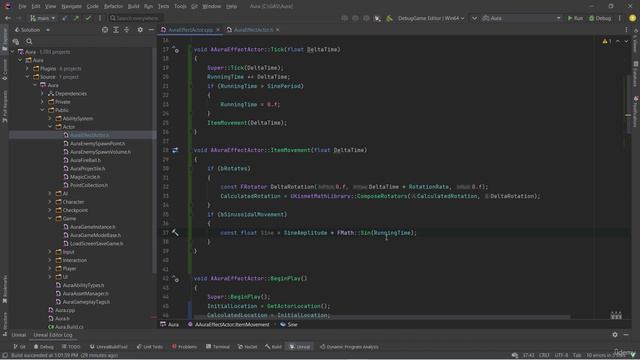Open main toolbar more actions dots
Image resolution: width=640 pixels, height=360 pixels.
pos(620,18)
